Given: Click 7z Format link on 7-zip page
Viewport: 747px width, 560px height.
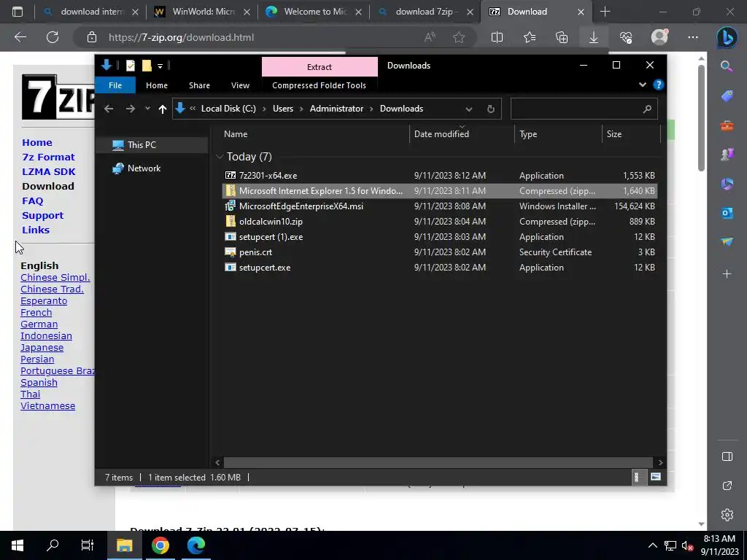Looking at the screenshot, I should pos(48,157).
